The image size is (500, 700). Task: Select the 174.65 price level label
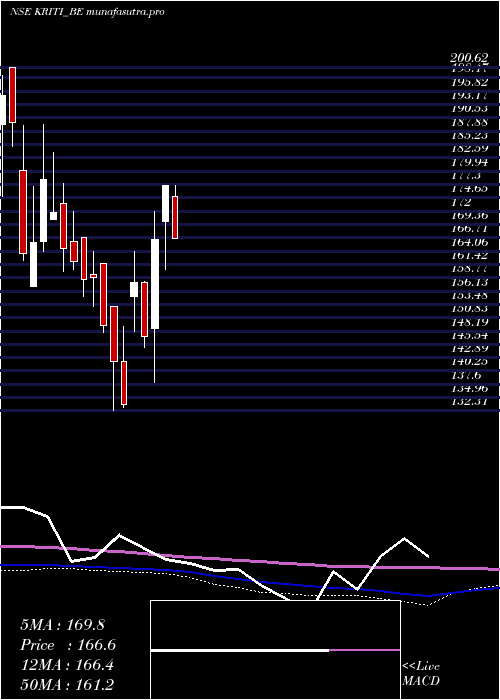point(469,188)
